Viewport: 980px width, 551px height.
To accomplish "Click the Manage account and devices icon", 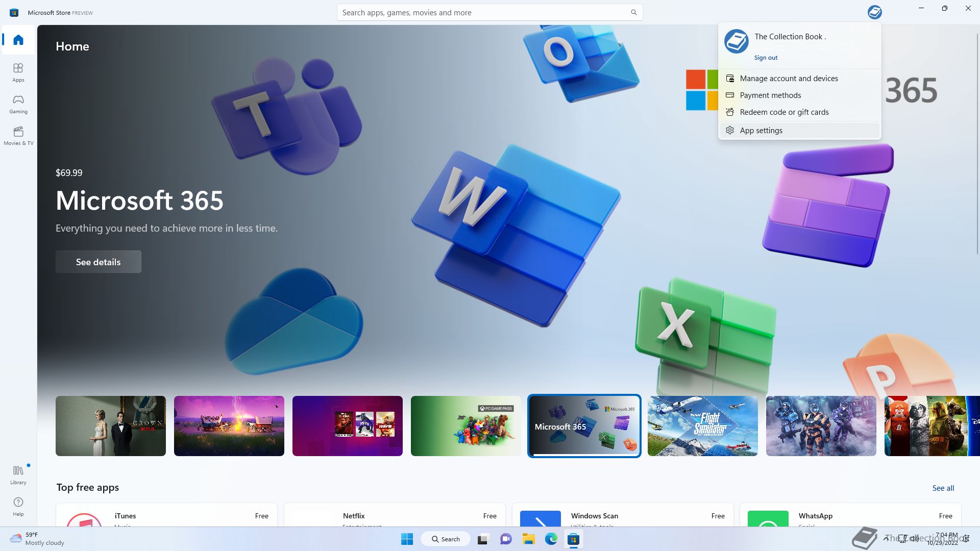I will pyautogui.click(x=730, y=78).
